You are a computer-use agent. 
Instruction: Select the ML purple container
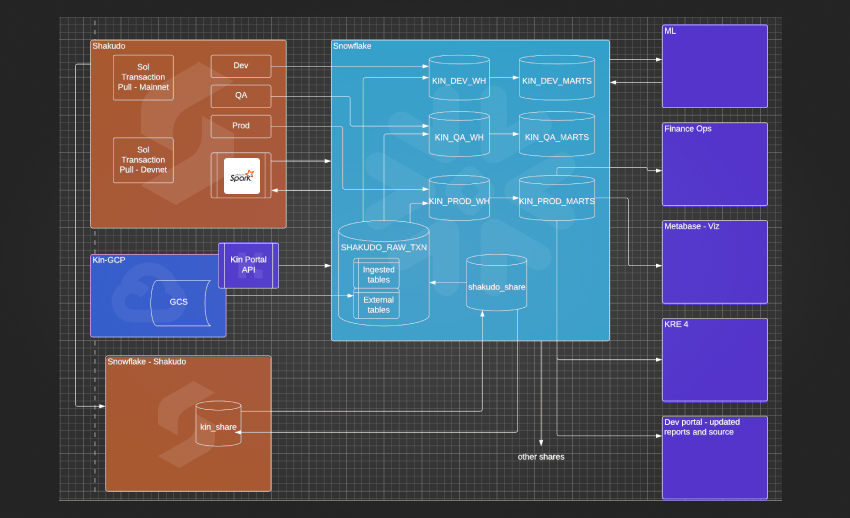[x=714, y=66]
